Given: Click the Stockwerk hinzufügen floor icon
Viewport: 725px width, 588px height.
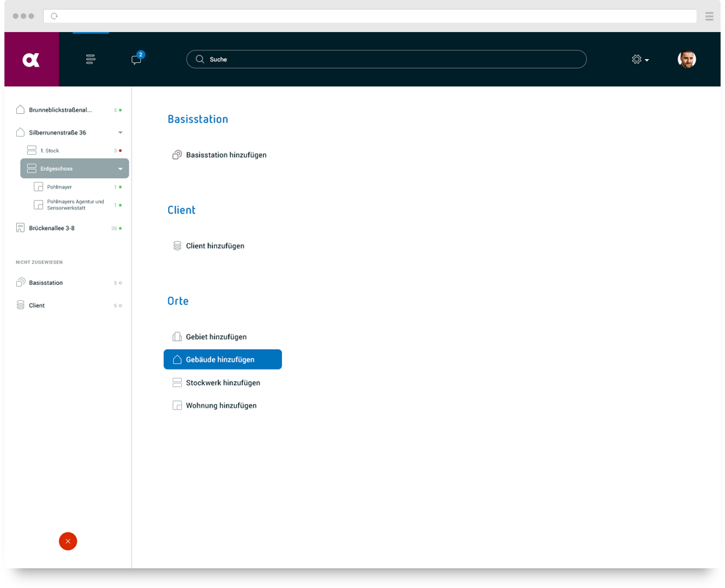Looking at the screenshot, I should [x=177, y=383].
